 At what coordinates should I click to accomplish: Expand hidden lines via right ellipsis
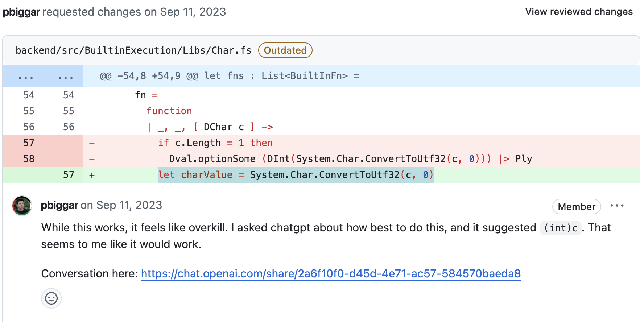tap(66, 76)
